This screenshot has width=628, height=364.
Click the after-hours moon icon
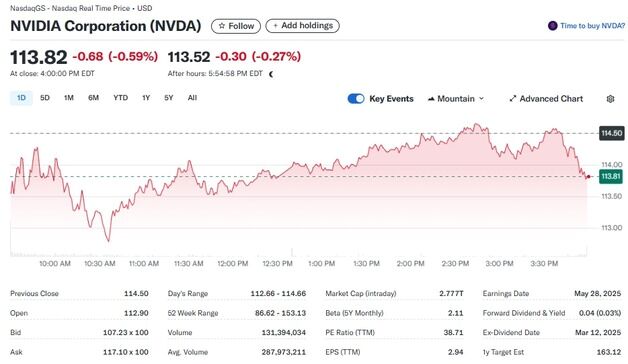271,74
